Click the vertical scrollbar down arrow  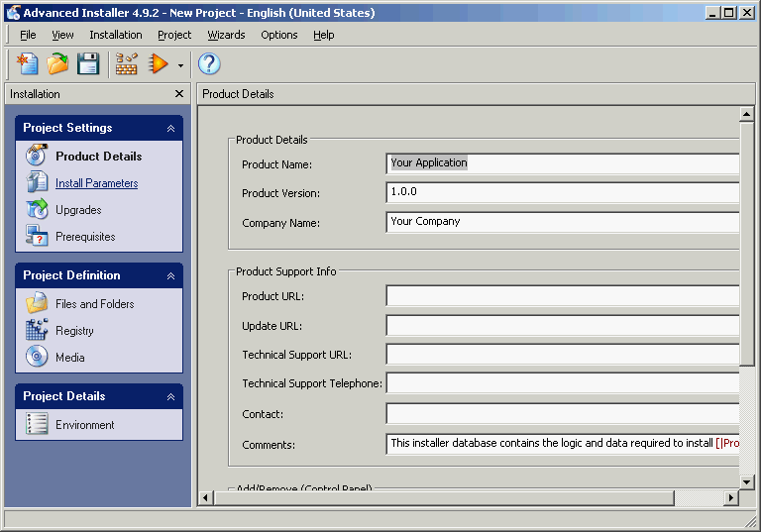pyautogui.click(x=746, y=481)
